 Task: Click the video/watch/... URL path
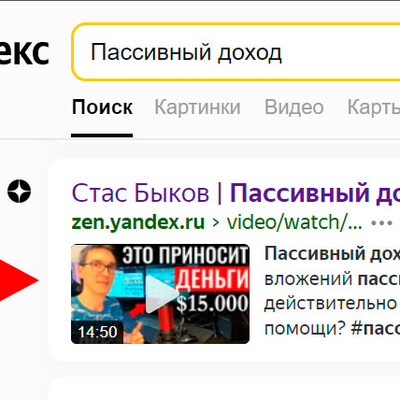[x=294, y=222]
